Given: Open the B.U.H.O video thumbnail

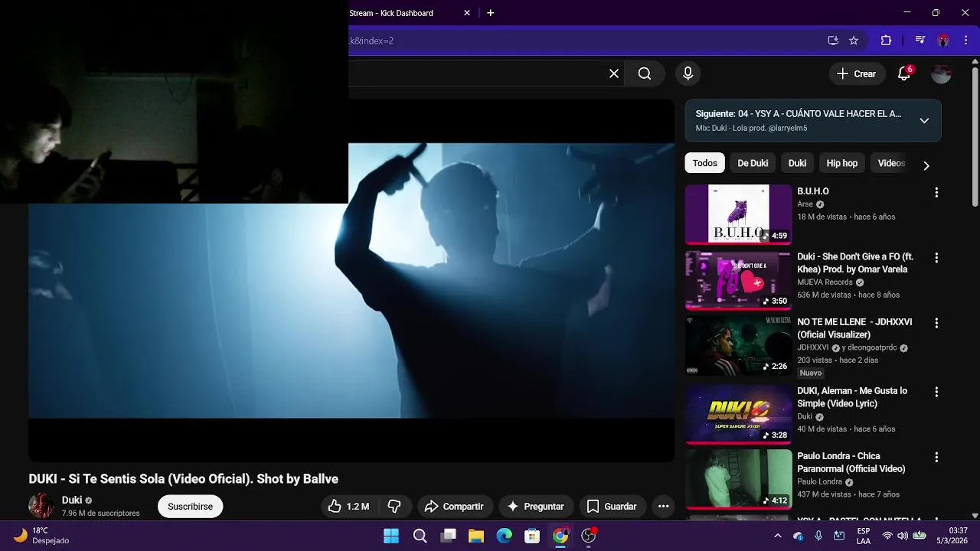Looking at the screenshot, I should click(x=738, y=214).
